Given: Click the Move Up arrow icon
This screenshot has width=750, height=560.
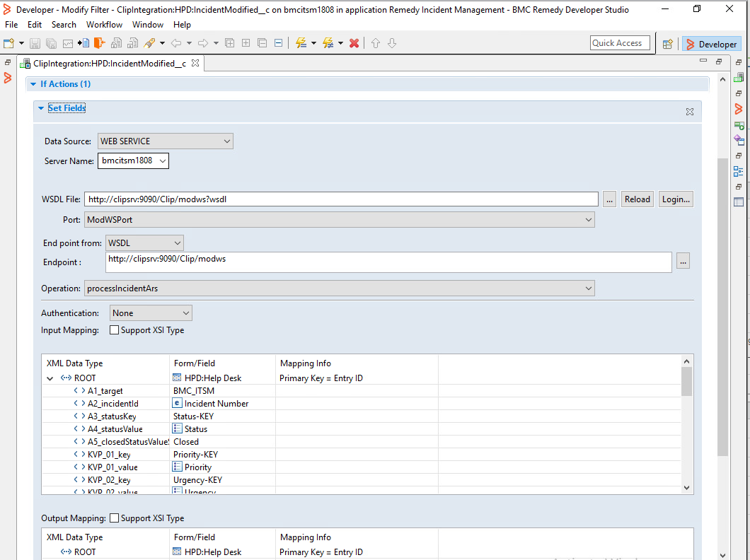Looking at the screenshot, I should click(376, 43).
